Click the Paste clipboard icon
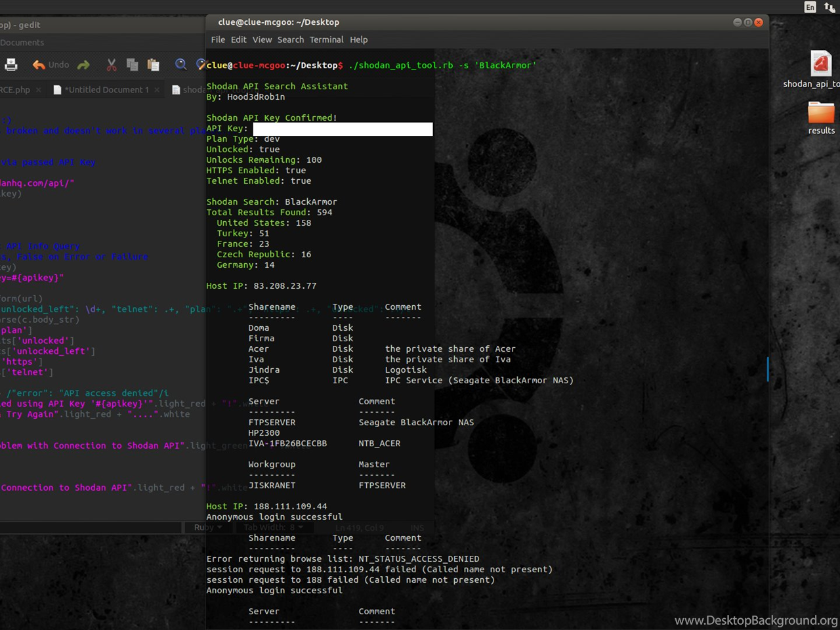Viewport: 840px width, 630px height. (154, 64)
